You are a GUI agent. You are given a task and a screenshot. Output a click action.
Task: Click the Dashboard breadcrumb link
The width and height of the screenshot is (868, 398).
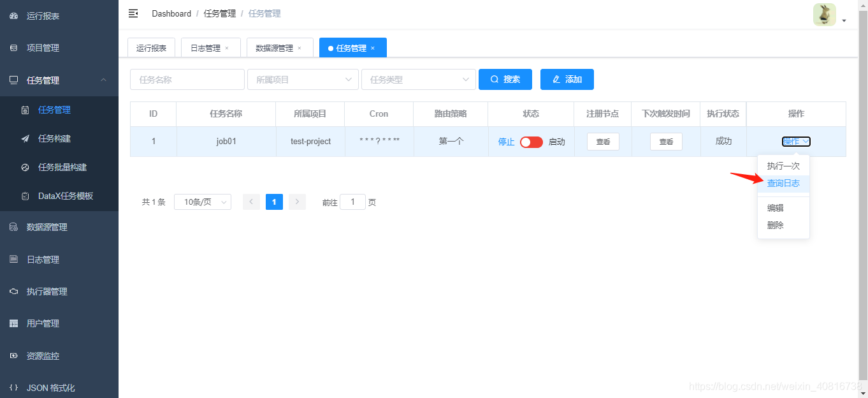(171, 13)
